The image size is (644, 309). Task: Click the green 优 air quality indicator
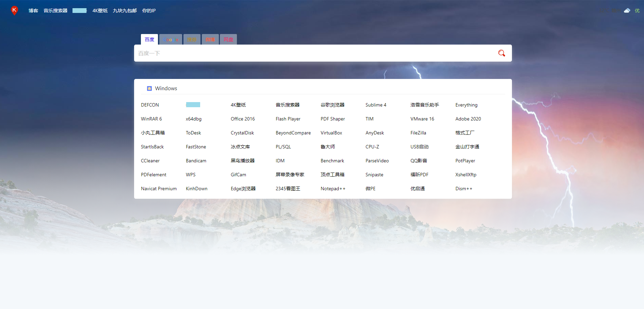637,11
